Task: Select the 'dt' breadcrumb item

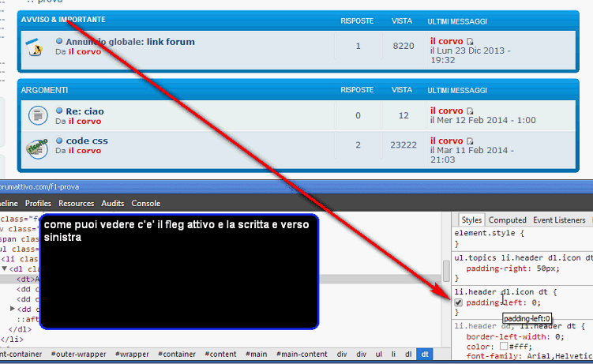Action: (425, 355)
